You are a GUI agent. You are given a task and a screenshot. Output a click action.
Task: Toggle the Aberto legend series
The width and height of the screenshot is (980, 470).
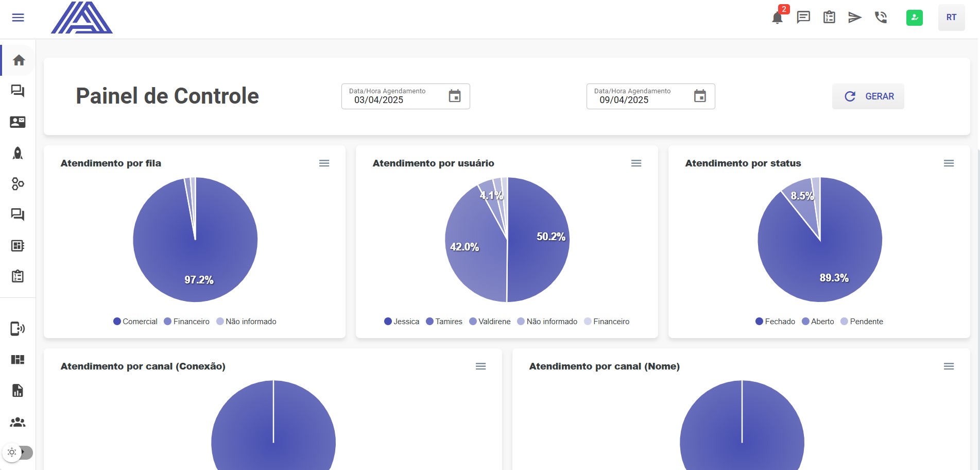pos(818,322)
